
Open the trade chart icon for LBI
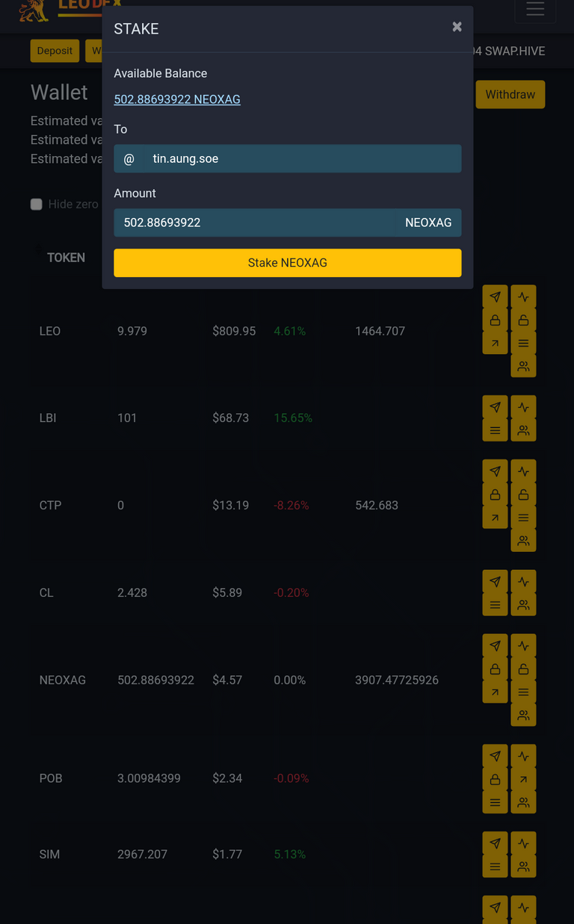523,407
